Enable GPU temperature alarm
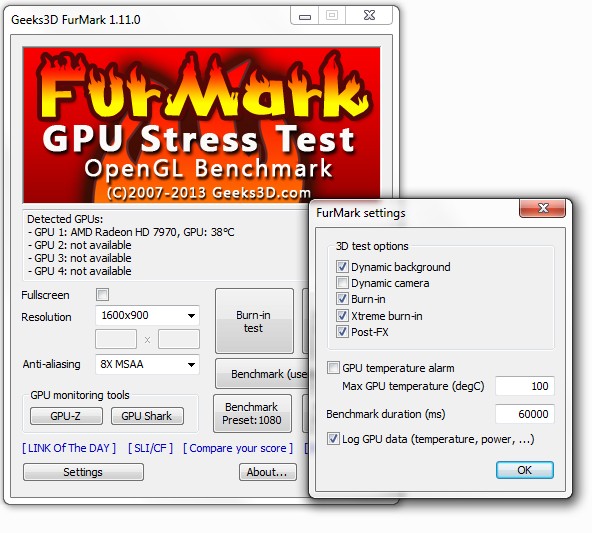592x533 pixels. [x=333, y=368]
